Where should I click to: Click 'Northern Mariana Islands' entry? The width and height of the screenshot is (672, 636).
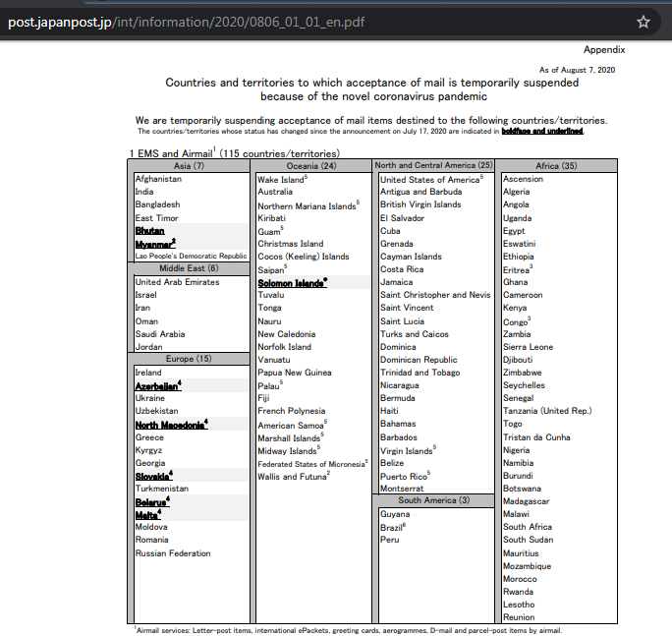click(x=308, y=205)
